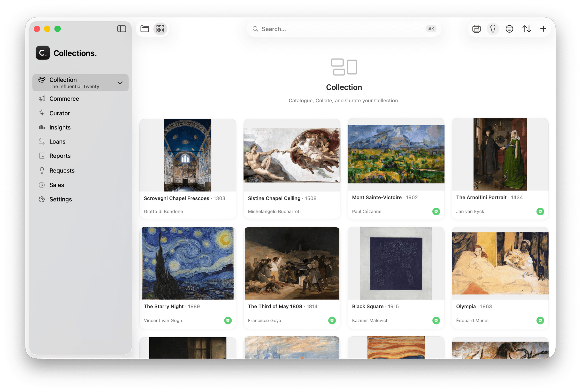Click The Starry Night title
Image resolution: width=581 pixels, height=392 pixels.
tap(164, 307)
